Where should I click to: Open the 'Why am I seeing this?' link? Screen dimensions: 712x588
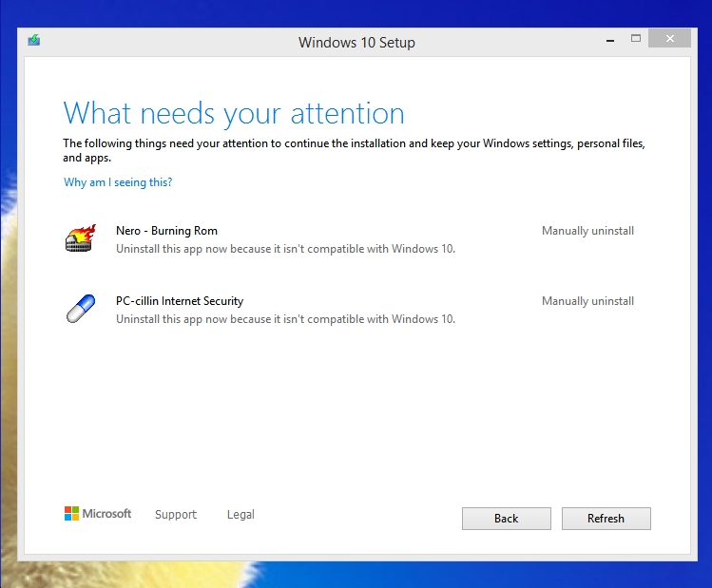(x=118, y=182)
